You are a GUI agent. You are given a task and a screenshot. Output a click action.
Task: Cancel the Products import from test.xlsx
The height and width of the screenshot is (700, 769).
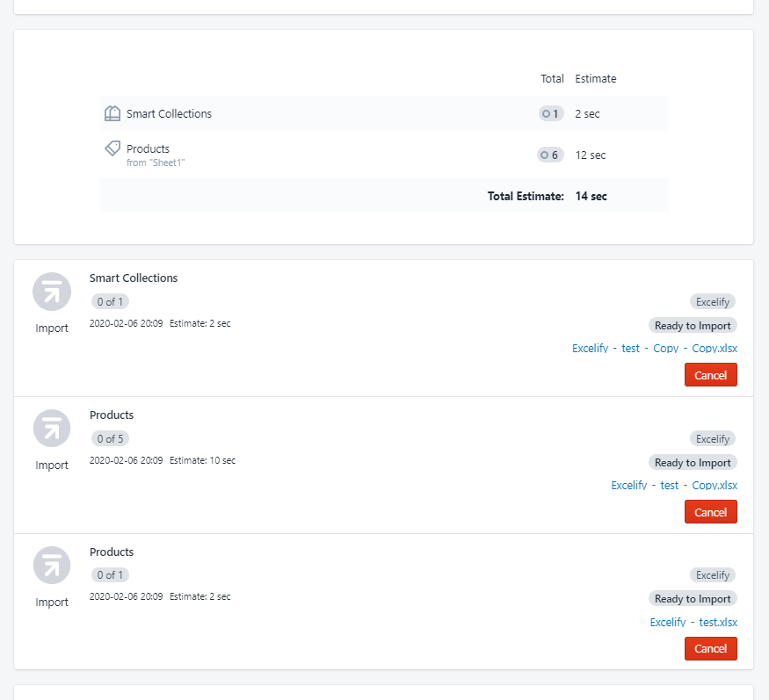(x=710, y=649)
